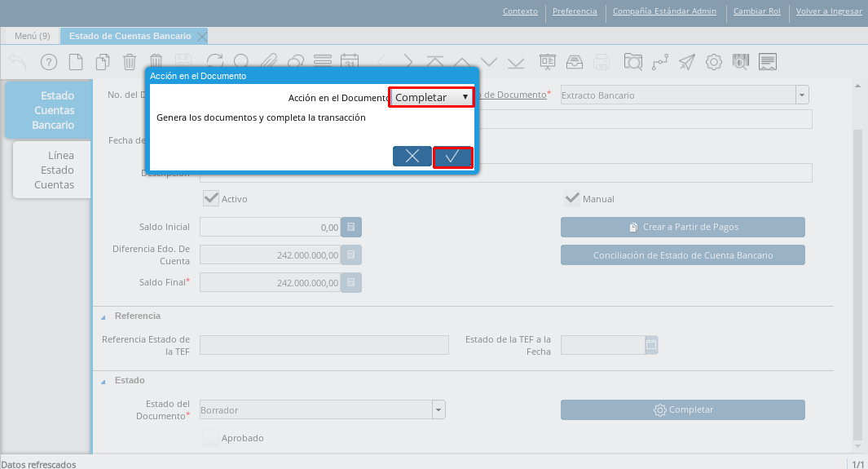
Task: Open date picker for Estado de la TEF
Action: (x=651, y=344)
